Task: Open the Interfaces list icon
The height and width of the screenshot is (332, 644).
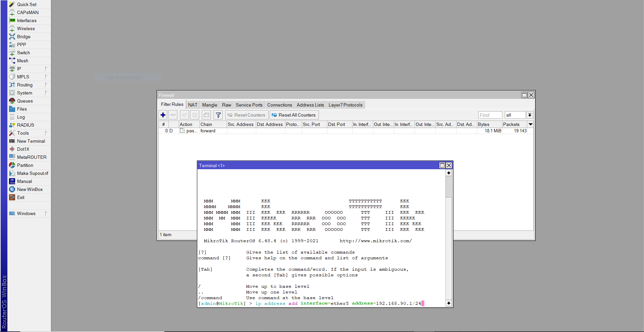Action: click(12, 20)
